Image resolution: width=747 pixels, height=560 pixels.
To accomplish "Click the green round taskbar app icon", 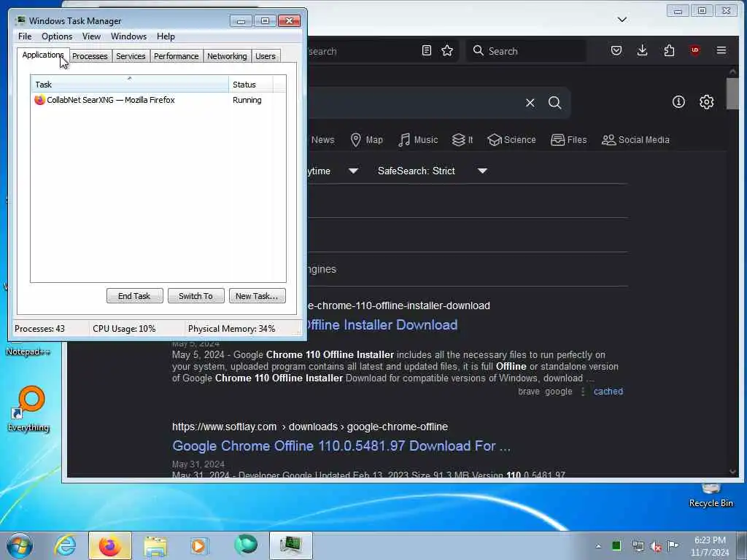I will (x=246, y=545).
